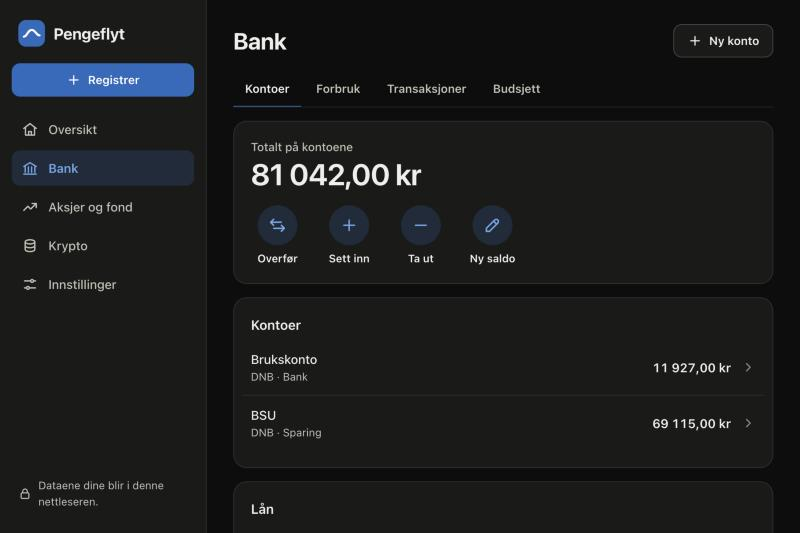Viewport: 800px width, 533px height.
Task: Open the Transaksjoner tab
Action: coord(427,89)
